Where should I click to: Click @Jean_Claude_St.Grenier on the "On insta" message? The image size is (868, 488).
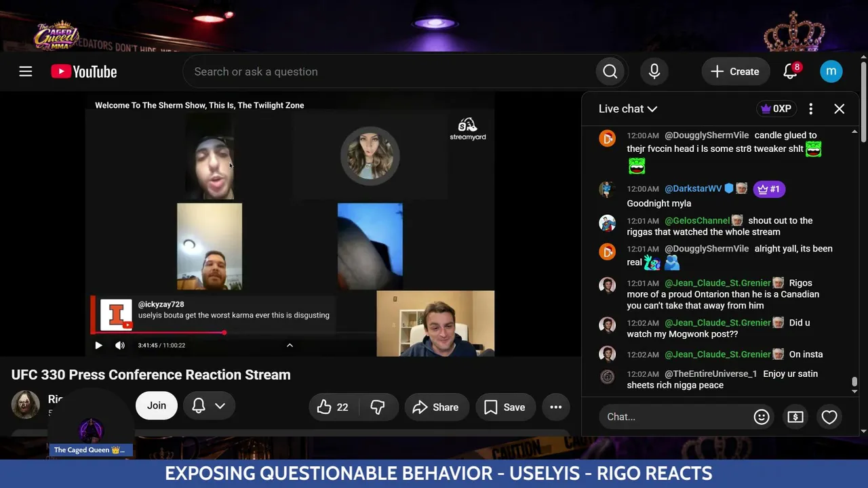point(717,354)
